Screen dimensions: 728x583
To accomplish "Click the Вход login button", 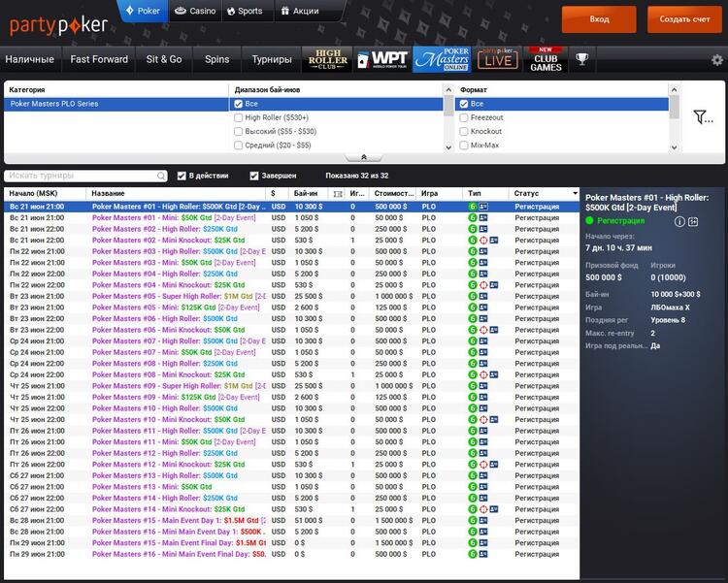I will tap(599, 19).
